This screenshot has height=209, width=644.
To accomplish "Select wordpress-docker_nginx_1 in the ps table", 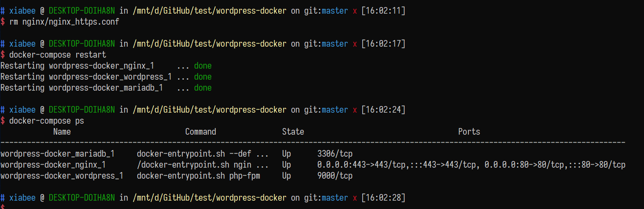I will [x=53, y=165].
